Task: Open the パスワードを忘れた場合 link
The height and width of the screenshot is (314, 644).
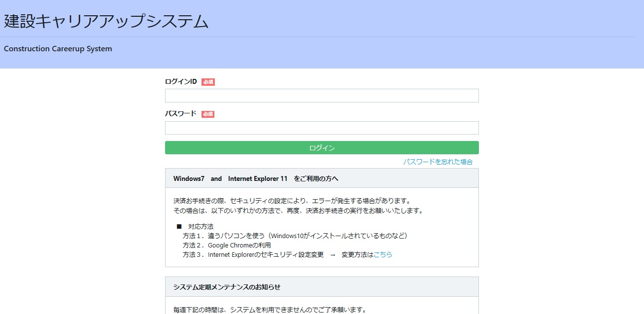Action: (x=438, y=162)
